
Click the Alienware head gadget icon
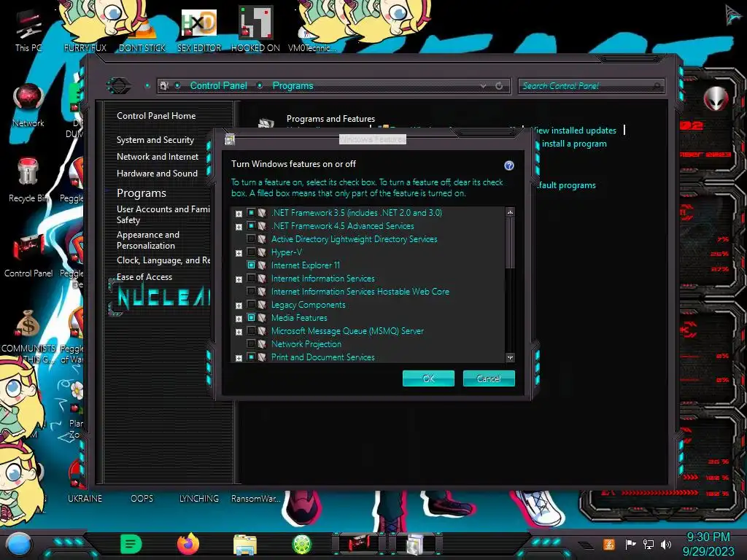(x=716, y=99)
